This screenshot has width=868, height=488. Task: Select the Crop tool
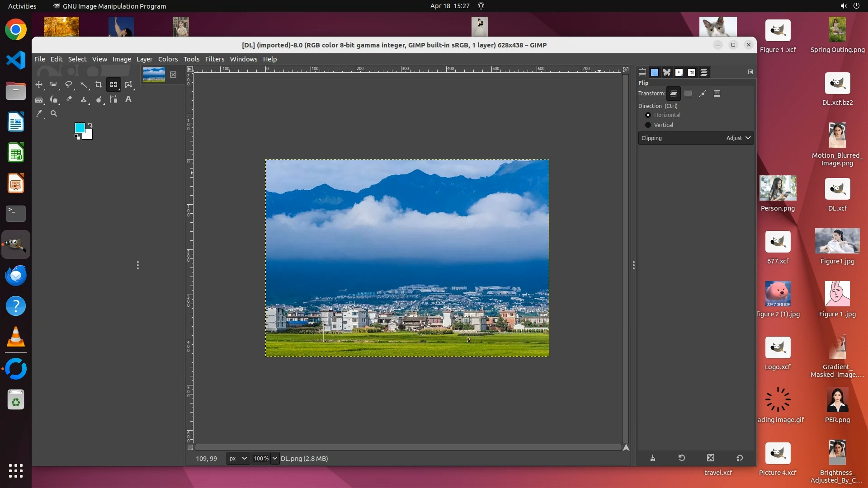(98, 85)
